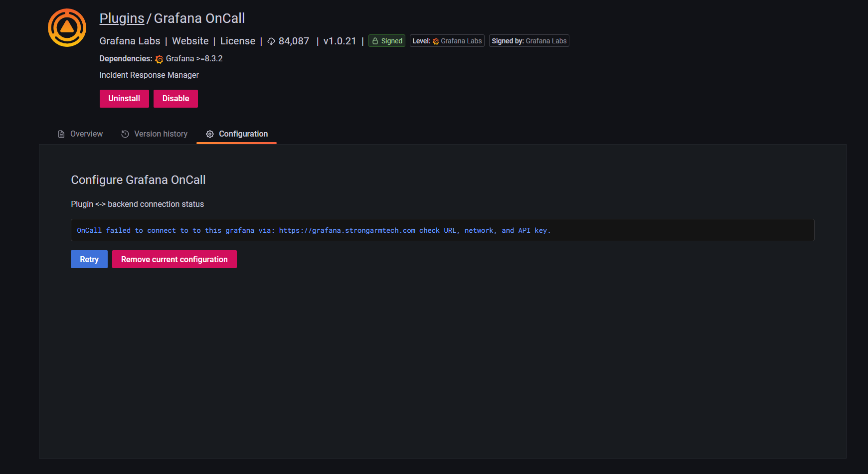Click the Grafana icon beside Dependencies

[159, 59]
